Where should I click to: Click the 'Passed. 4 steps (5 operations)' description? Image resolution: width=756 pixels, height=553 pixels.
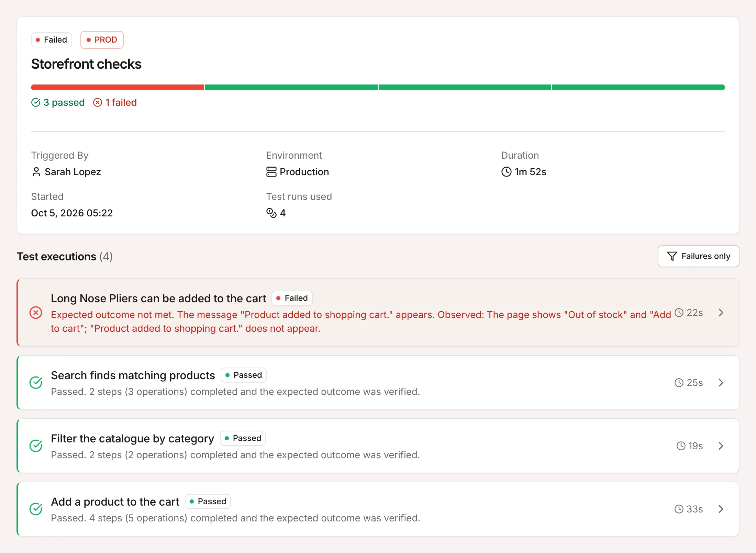pyautogui.click(x=235, y=518)
